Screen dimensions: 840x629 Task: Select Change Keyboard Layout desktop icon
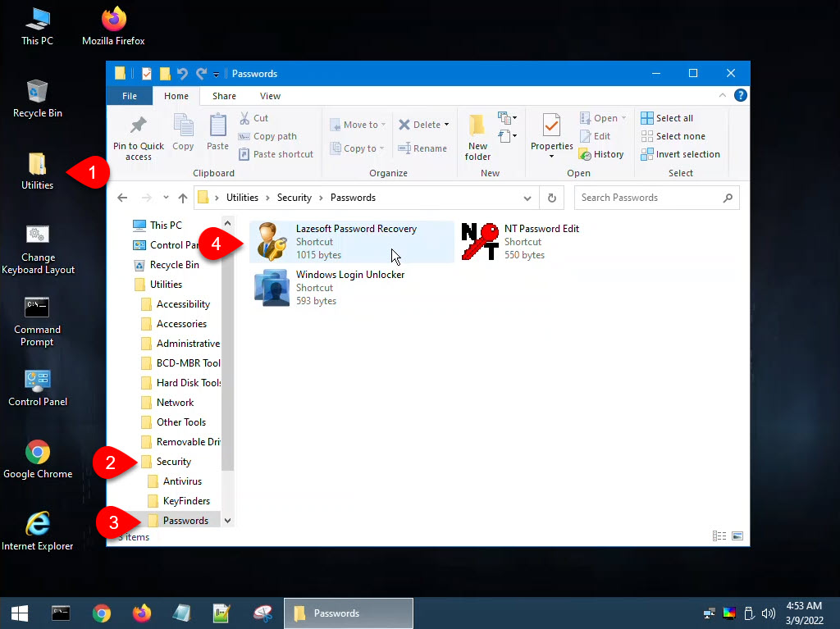coord(38,249)
